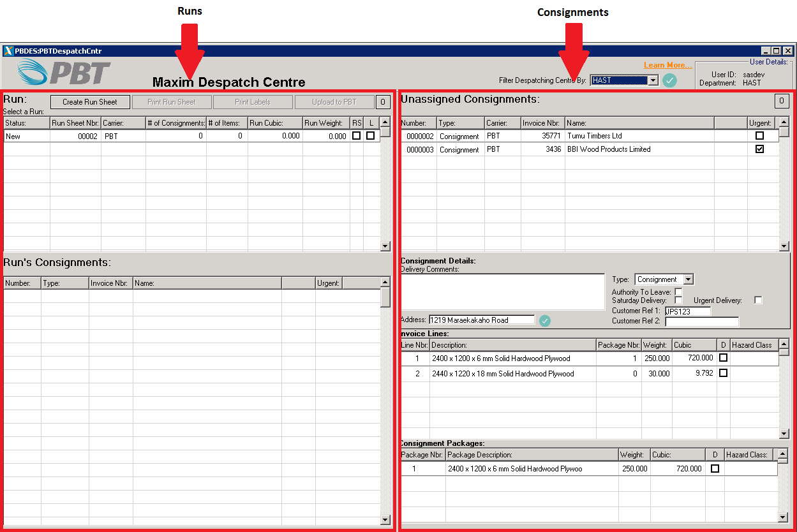Image resolution: width=797 pixels, height=532 pixels.
Task: Click the Invoice Nbr header in Unassigned Consignments
Action: click(x=543, y=122)
